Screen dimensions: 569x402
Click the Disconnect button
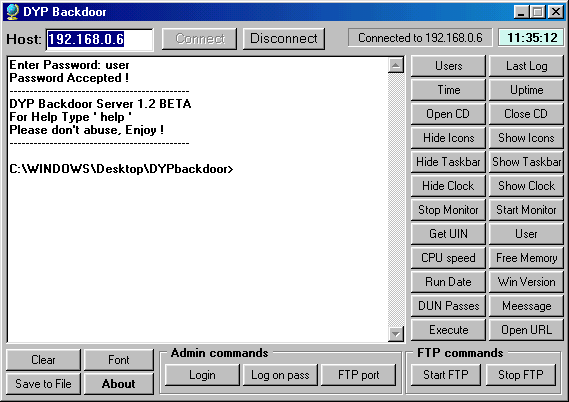click(284, 38)
